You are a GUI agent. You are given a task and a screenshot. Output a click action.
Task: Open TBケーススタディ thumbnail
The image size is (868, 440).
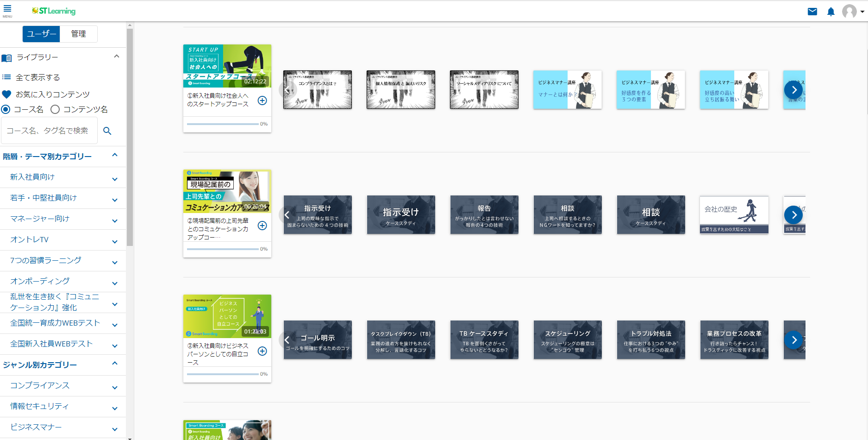(x=484, y=340)
